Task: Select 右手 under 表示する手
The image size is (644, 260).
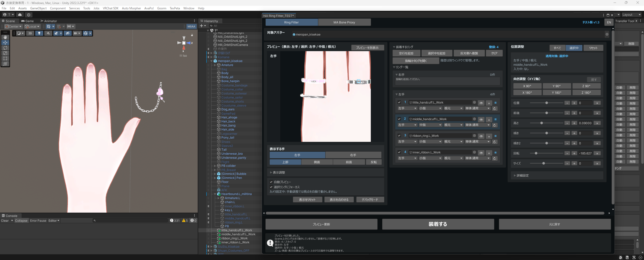Action: click(353, 155)
